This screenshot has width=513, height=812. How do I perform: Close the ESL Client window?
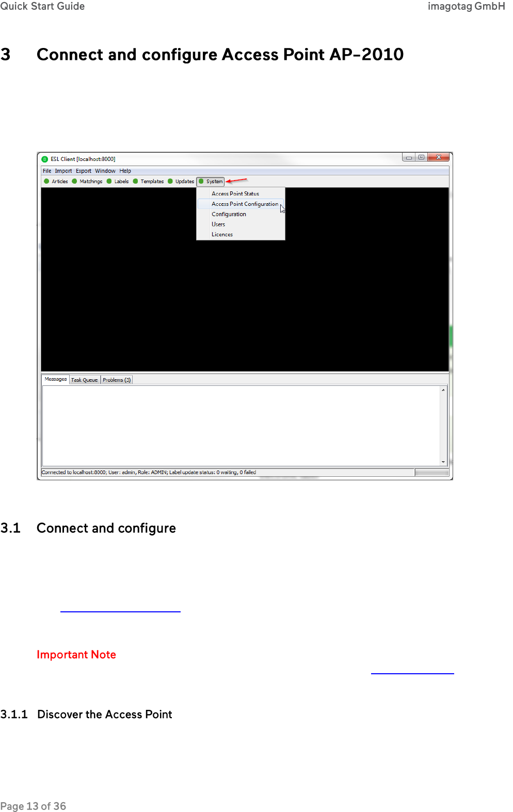[x=439, y=157]
